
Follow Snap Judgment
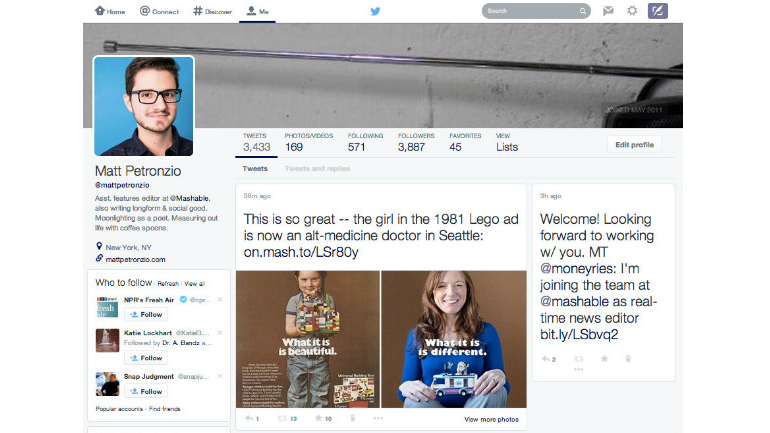coord(146,391)
